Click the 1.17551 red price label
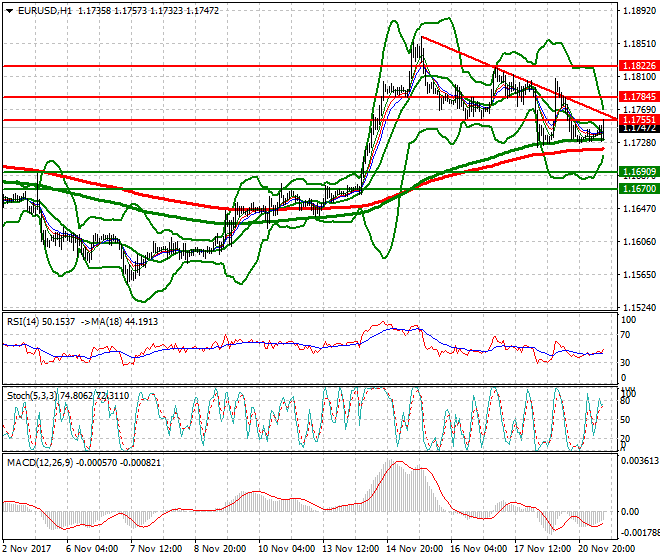 tap(639, 120)
